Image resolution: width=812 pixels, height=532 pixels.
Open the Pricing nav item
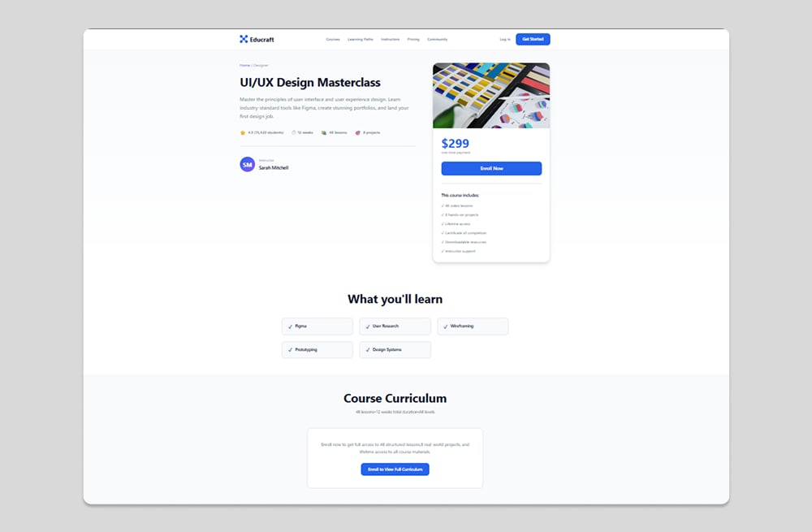click(413, 39)
